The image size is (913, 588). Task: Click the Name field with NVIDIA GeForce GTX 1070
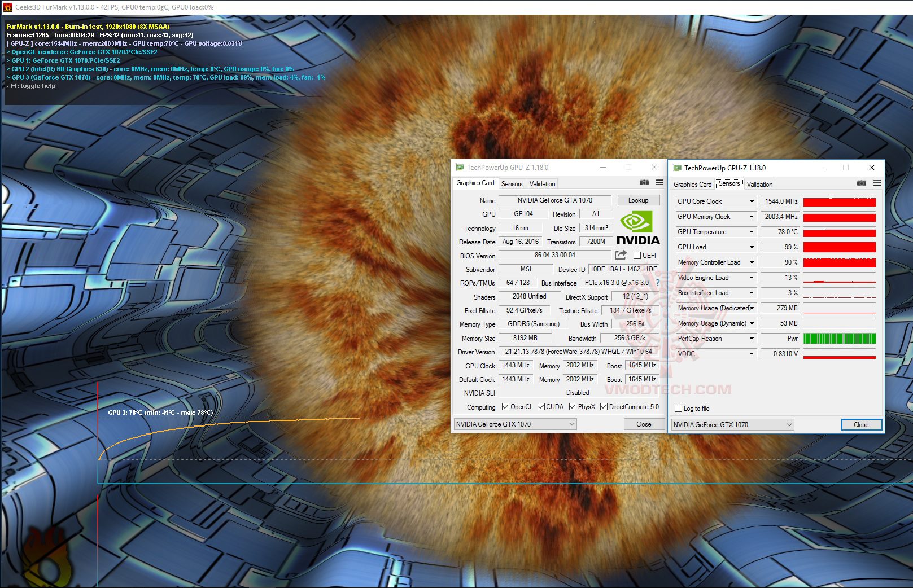[555, 200]
